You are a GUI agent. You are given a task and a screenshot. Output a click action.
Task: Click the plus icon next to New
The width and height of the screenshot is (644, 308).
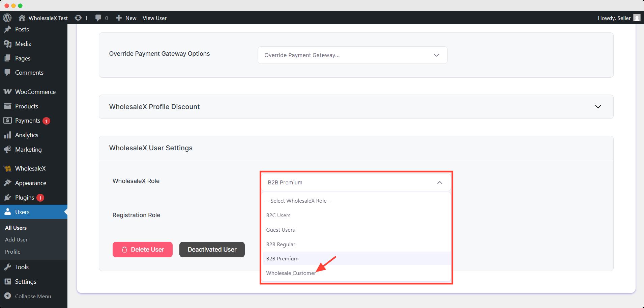[119, 18]
